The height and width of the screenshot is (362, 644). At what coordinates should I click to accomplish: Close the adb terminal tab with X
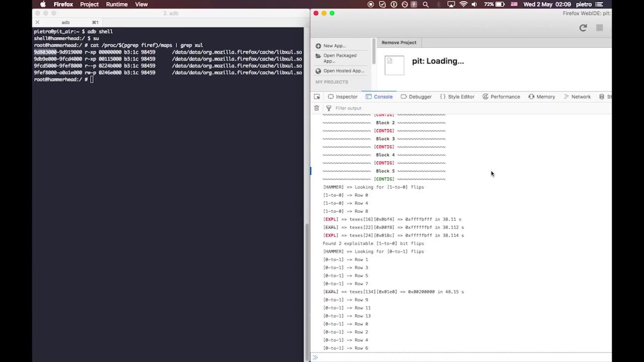37,22
